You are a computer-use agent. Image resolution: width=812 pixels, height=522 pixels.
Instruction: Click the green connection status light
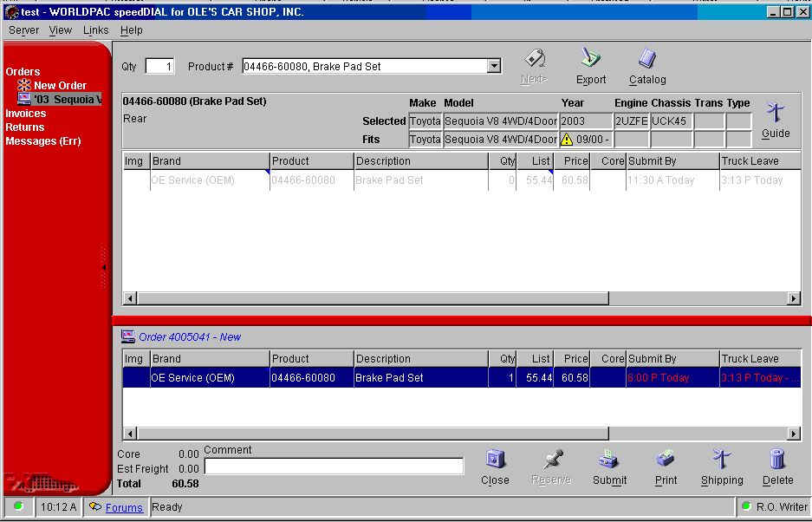click(x=19, y=506)
